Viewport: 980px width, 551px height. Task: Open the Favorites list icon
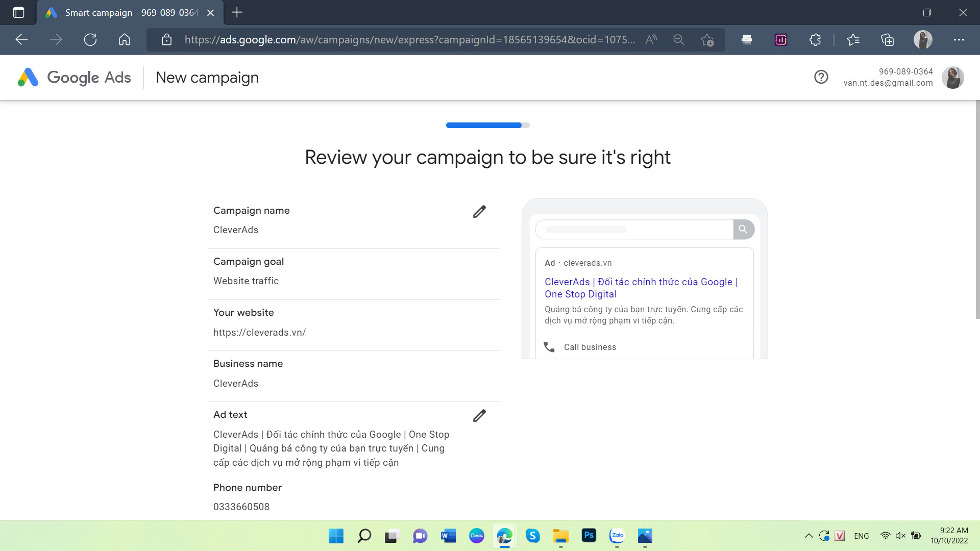[x=853, y=40]
